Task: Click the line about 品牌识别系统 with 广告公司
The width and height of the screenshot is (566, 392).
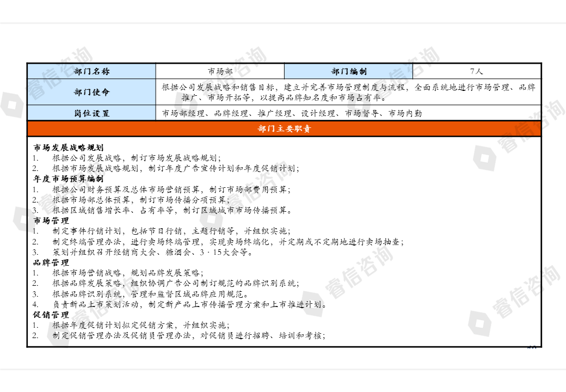Action: pos(175,283)
